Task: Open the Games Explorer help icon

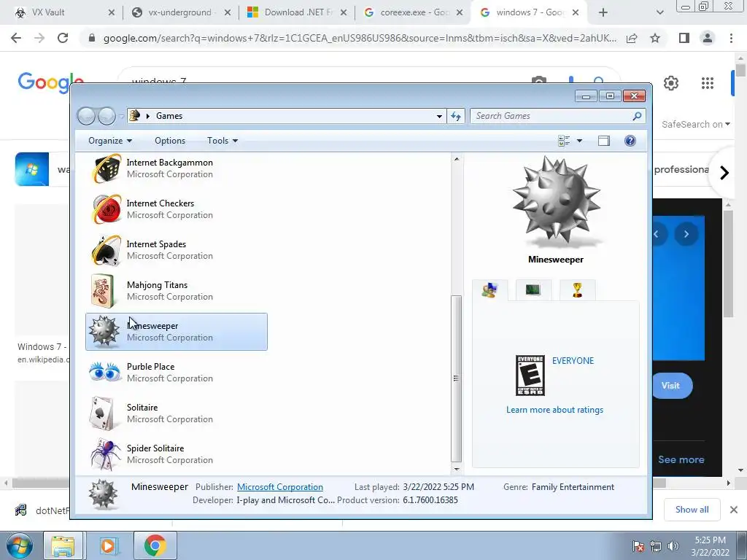Action: [630, 141]
